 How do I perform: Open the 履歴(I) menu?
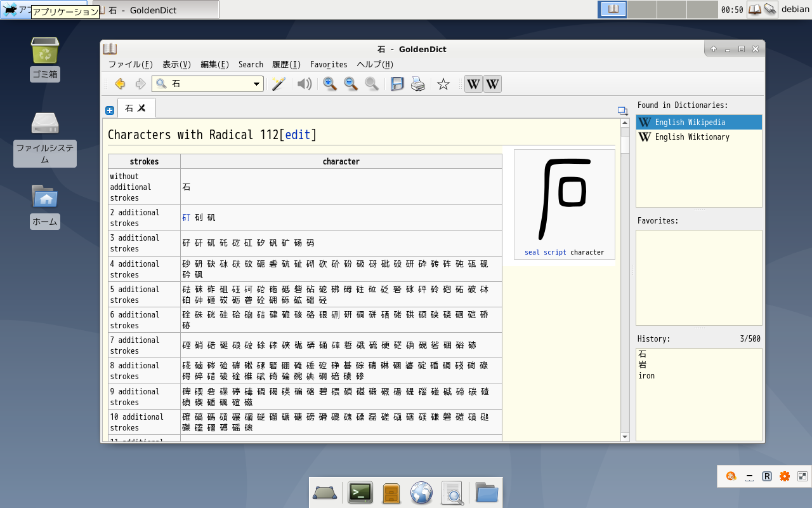(x=286, y=64)
